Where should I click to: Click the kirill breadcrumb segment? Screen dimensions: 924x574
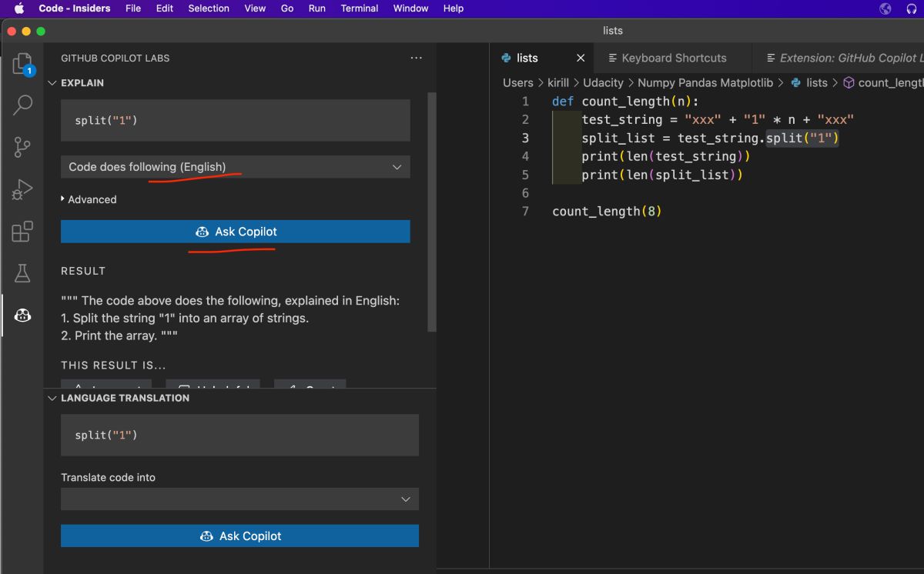pos(557,82)
